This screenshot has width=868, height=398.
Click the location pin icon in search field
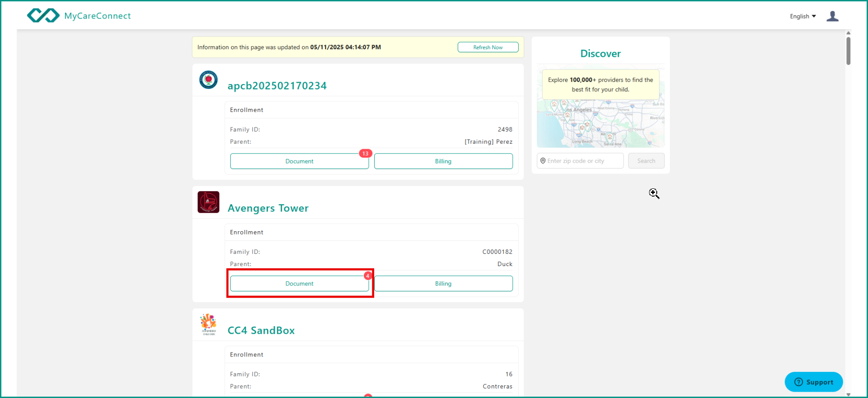pos(543,161)
